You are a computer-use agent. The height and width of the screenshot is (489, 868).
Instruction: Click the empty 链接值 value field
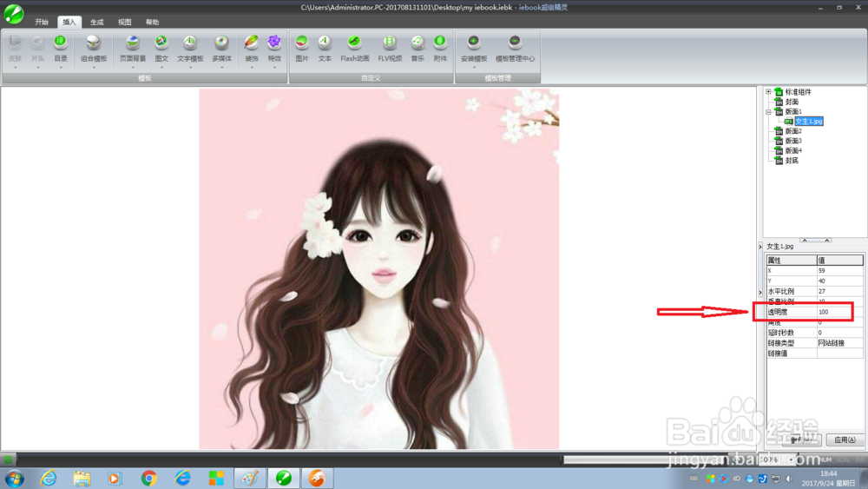pos(839,354)
